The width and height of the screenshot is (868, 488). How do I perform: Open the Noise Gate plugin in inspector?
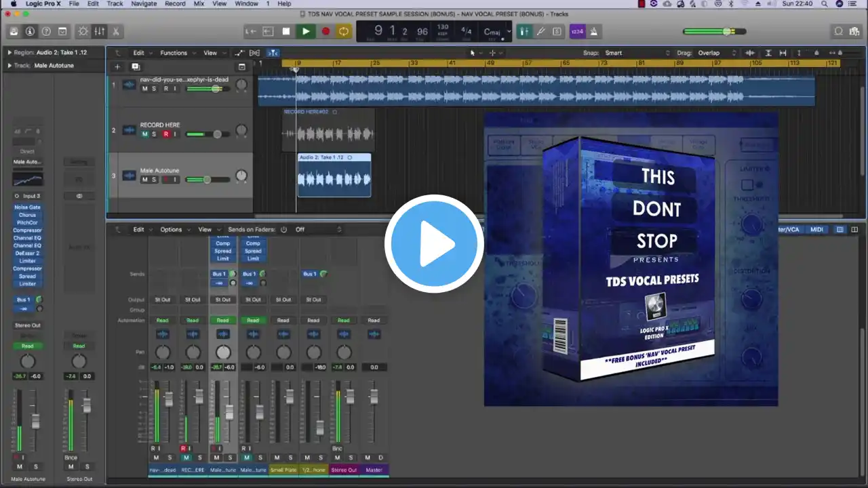[27, 207]
